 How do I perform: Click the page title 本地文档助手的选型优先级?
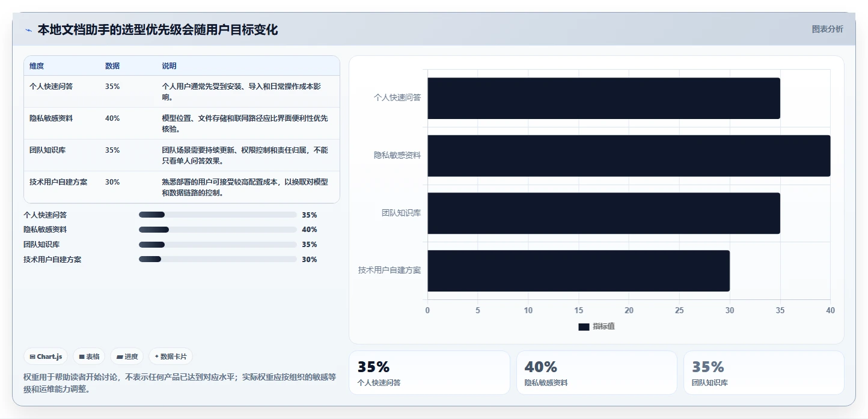158,30
